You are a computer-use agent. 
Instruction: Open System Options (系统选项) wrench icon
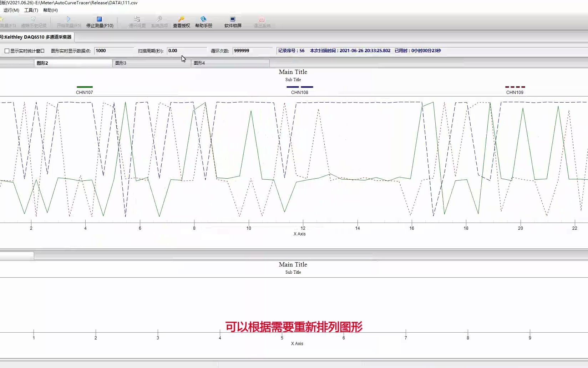coord(159,19)
